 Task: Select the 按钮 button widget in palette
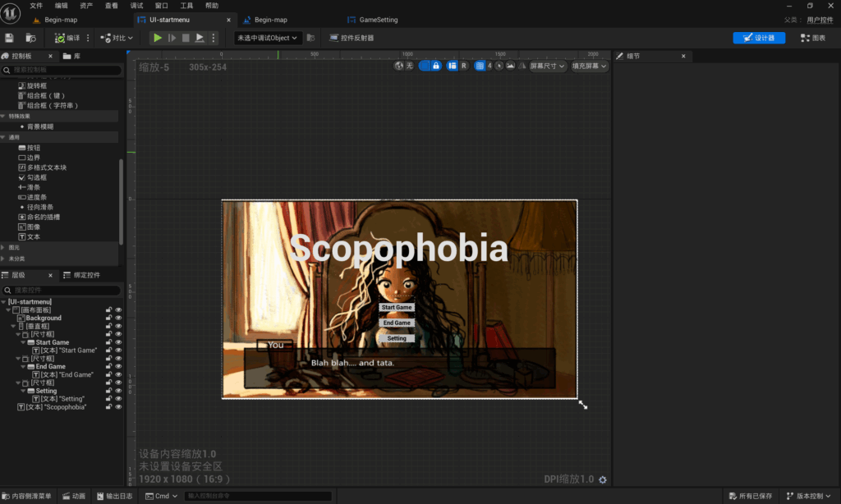30,148
